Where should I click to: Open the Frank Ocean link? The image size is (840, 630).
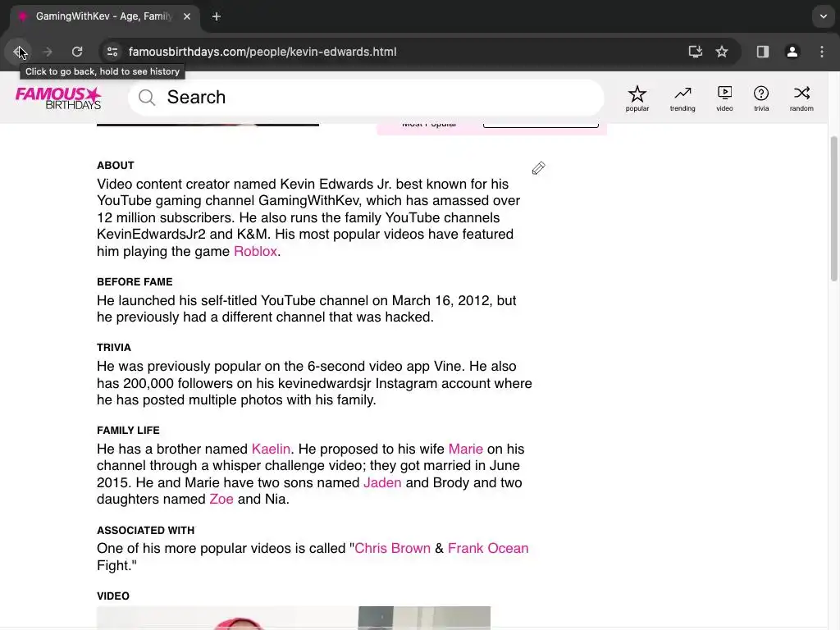(488, 549)
